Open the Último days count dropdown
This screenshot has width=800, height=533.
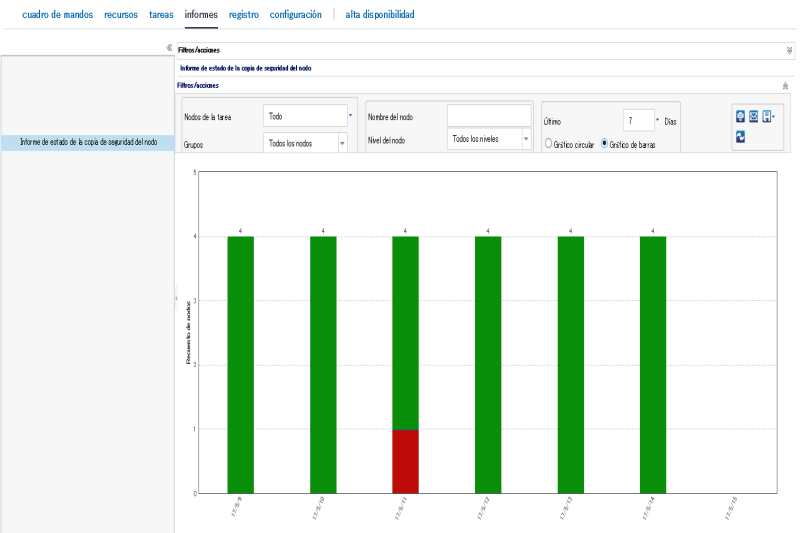pos(657,120)
